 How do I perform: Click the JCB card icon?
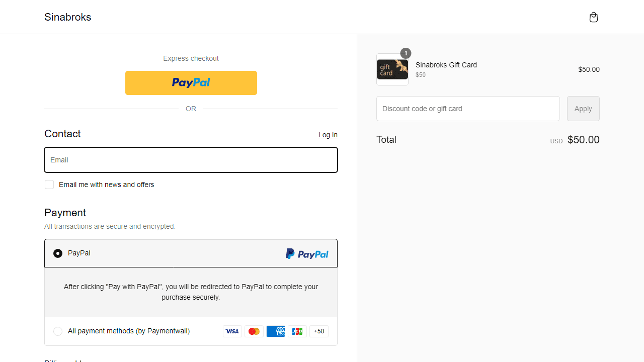pyautogui.click(x=297, y=331)
